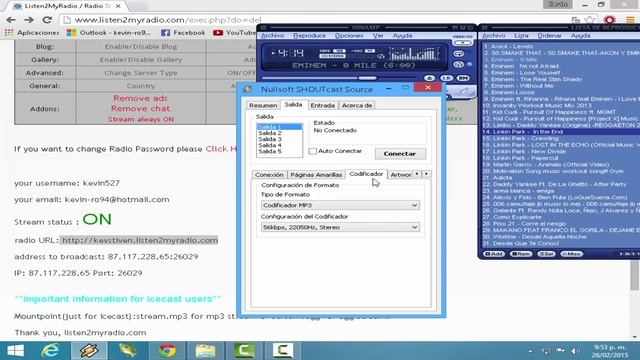Go back in the Chrome browser
The height and width of the screenshot is (360, 640).
[11, 20]
